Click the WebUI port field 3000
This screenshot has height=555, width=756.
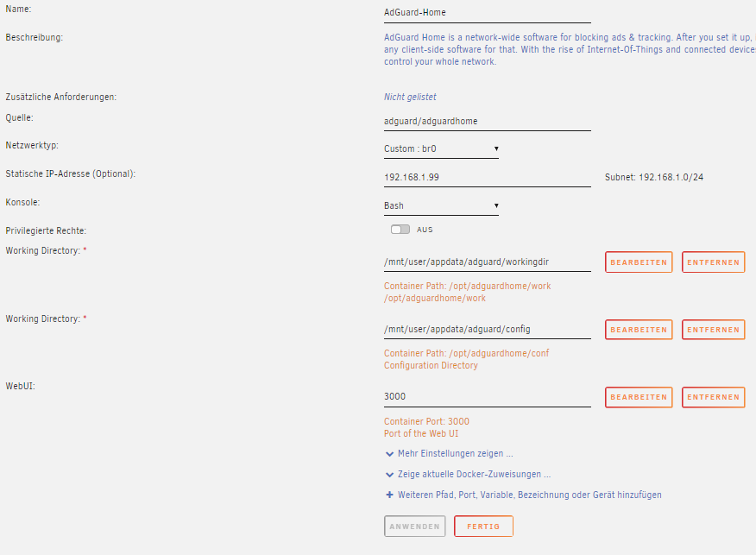(x=487, y=397)
